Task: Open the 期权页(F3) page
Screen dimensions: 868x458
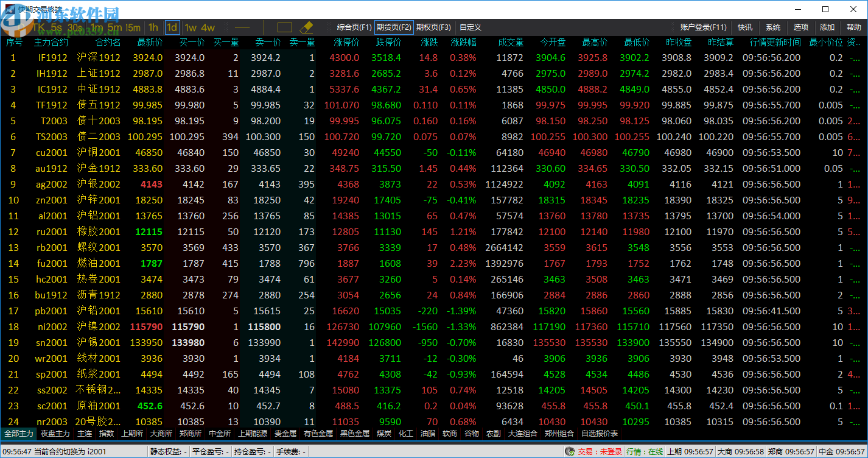Action: tap(433, 27)
